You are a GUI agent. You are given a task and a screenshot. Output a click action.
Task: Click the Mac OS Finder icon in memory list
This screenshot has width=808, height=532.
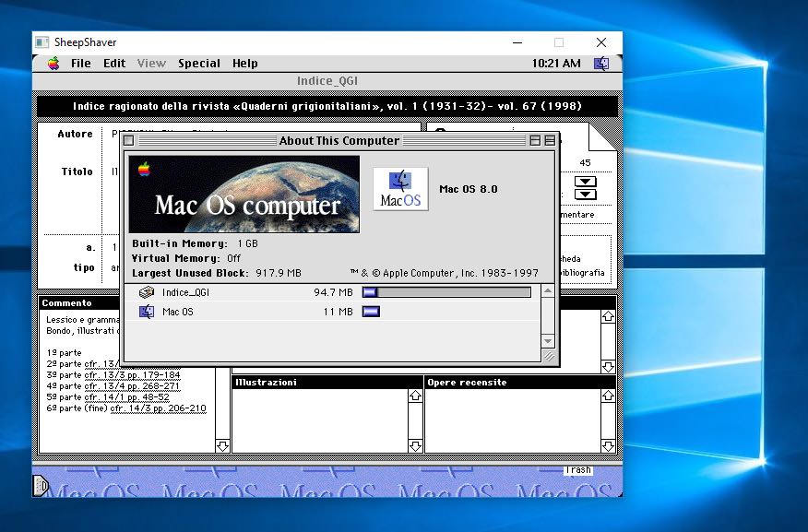pos(147,312)
